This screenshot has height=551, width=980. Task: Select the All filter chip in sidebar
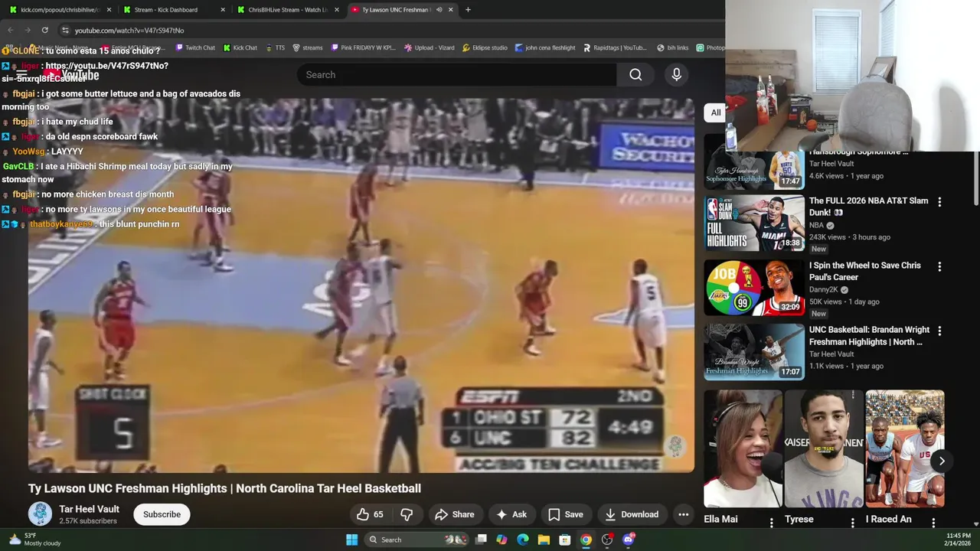coord(715,112)
